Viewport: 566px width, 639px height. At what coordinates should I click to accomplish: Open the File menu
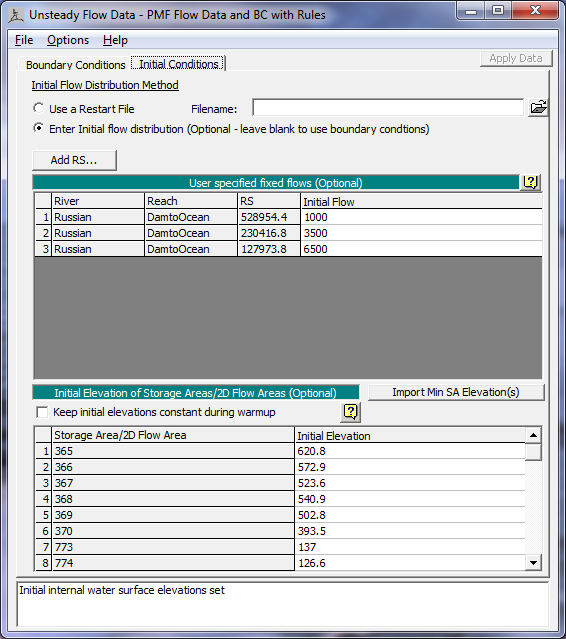click(x=24, y=40)
